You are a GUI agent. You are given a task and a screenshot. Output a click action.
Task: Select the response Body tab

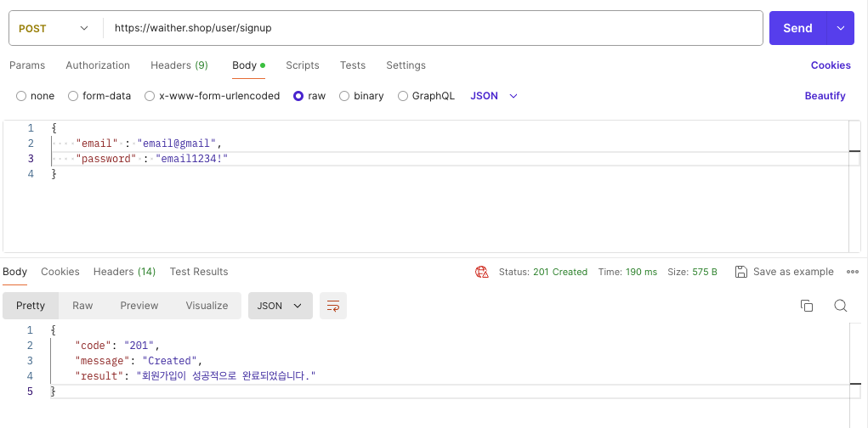pos(15,272)
